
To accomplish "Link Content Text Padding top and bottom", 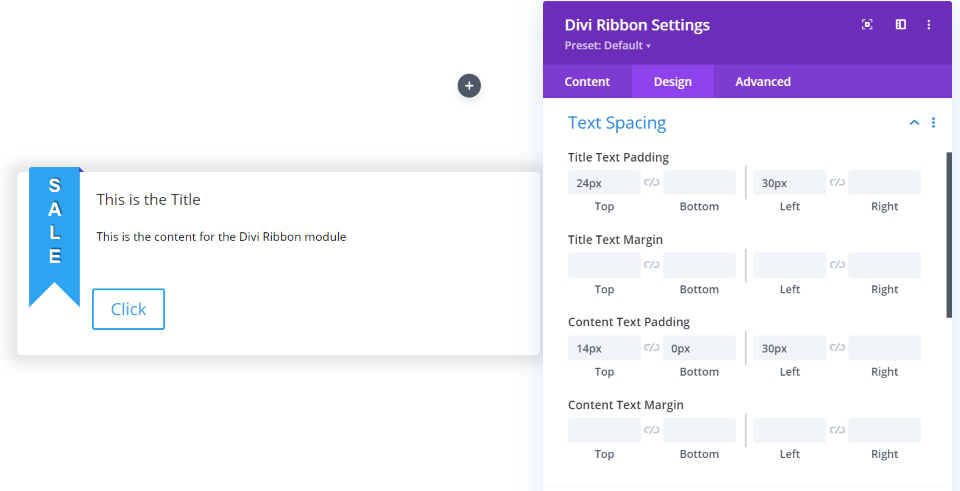I will pos(652,348).
